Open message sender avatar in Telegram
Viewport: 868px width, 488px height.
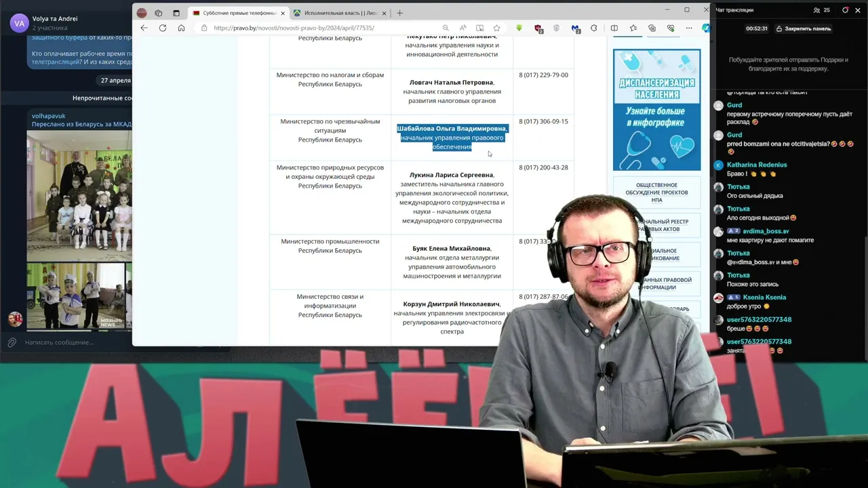15,319
